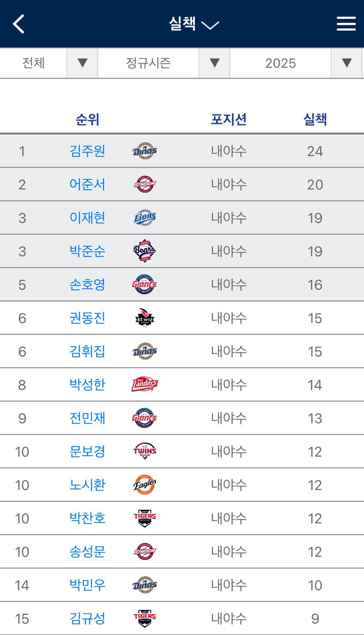Tap the SSG Landers team logo

[145, 385]
